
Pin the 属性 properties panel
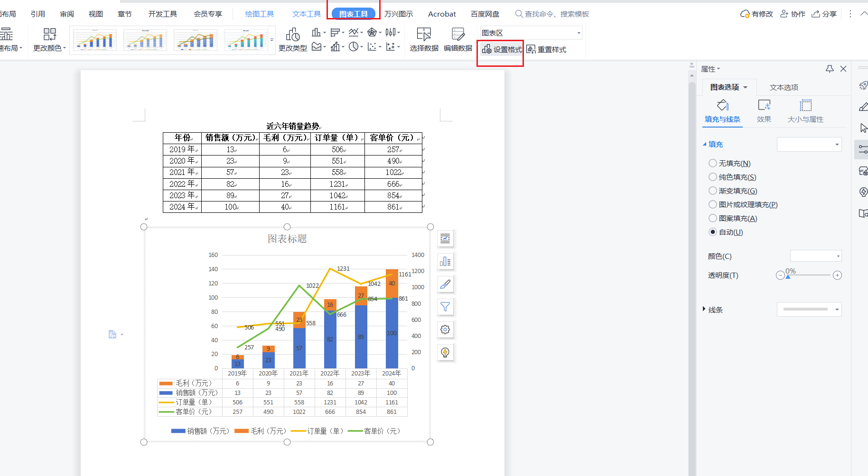point(830,69)
